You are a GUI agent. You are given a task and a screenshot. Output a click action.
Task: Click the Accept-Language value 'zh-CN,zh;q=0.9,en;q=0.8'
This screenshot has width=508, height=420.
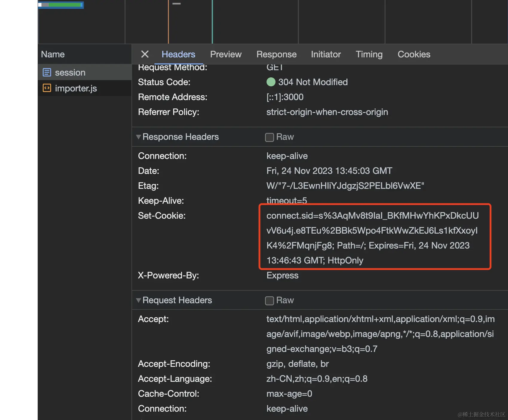pos(317,378)
